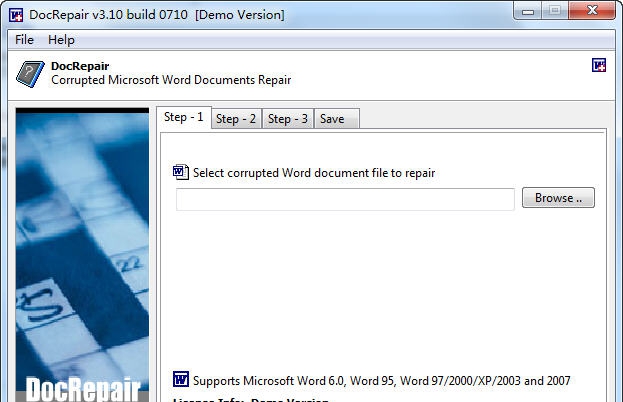Click the book question-mark icon in header
Viewport: 623px width, 402px height.
[x=30, y=74]
